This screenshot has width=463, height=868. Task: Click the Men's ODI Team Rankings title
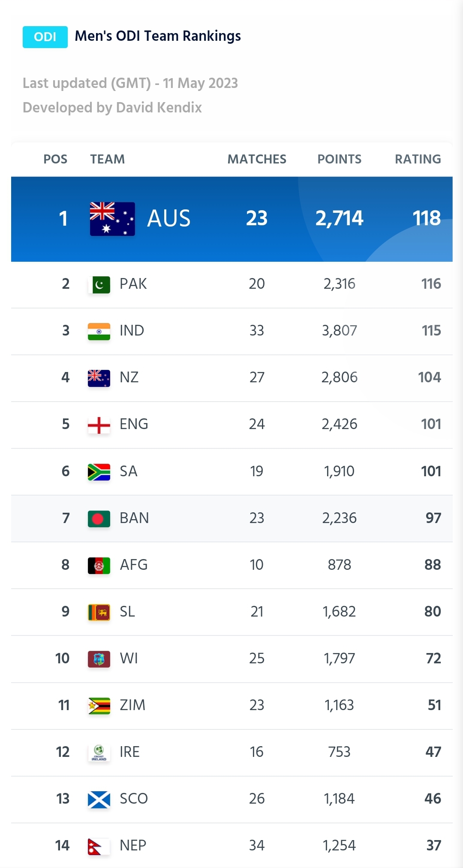[x=158, y=36]
